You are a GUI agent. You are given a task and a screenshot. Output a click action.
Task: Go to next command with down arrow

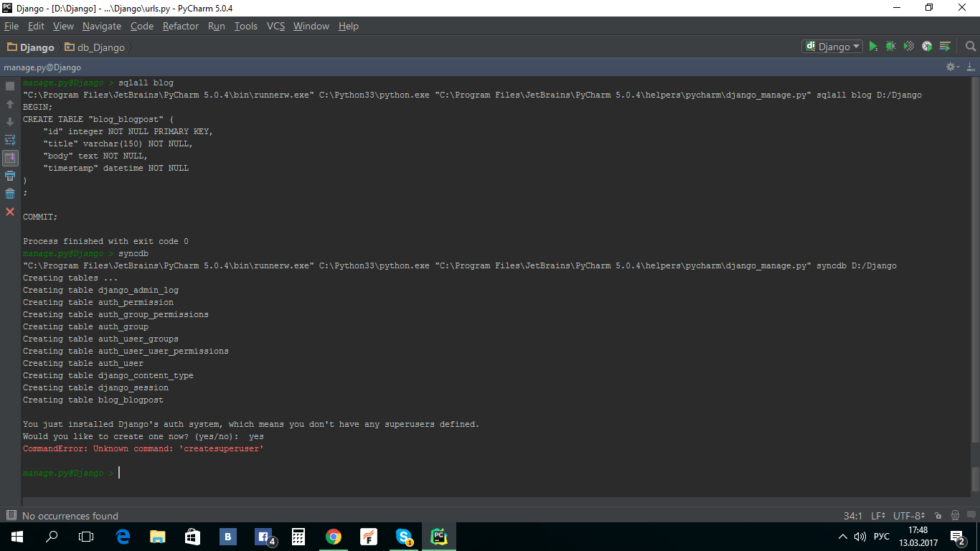coord(10,122)
